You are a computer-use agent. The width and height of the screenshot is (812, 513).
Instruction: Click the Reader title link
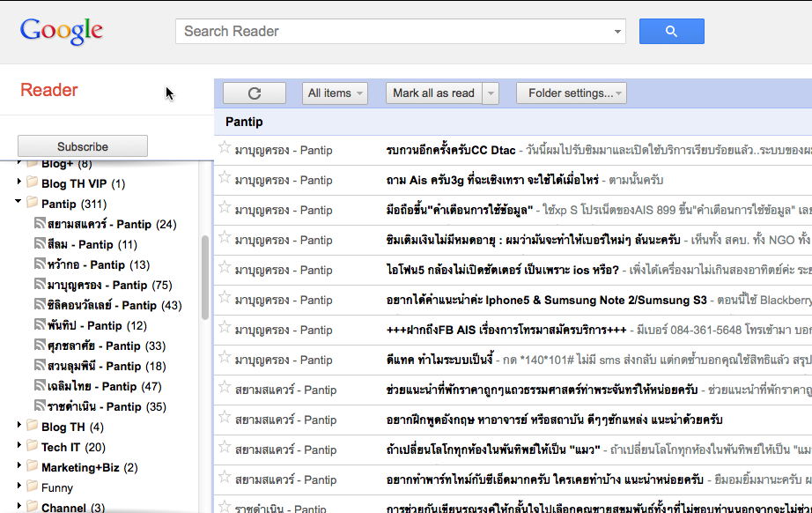[x=49, y=90]
